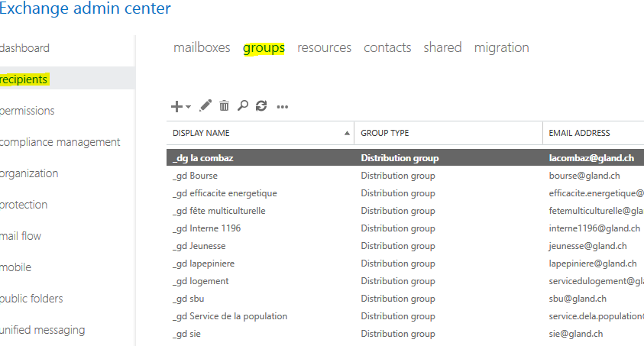
Task: Open the dropdown arrow beside the plus icon
Action: pos(188,107)
